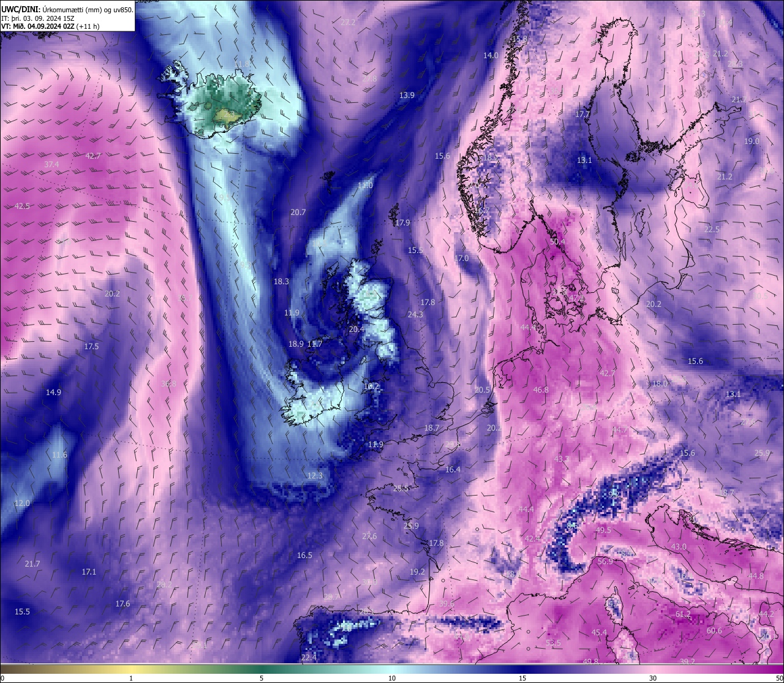The width and height of the screenshot is (784, 683).
Task: Select the 11.7 value label
Action: (x=314, y=344)
